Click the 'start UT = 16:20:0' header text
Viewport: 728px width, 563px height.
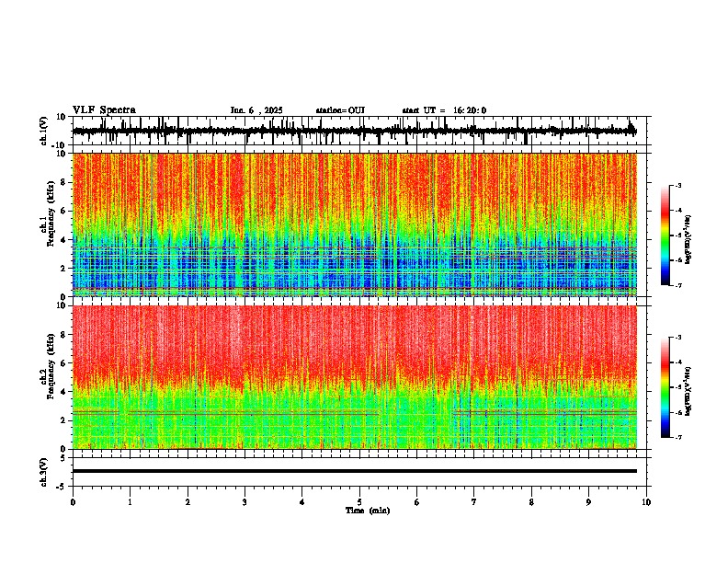click(444, 110)
